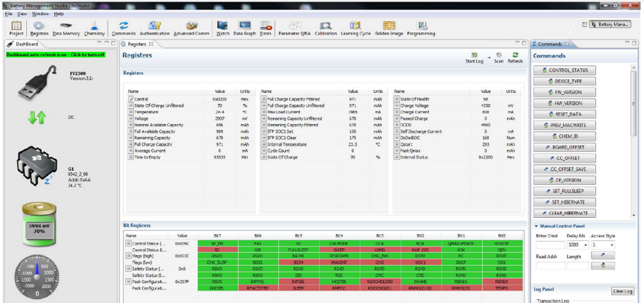Click the Enter Cmd input field
The width and height of the screenshot is (644, 303).
click(x=550, y=244)
